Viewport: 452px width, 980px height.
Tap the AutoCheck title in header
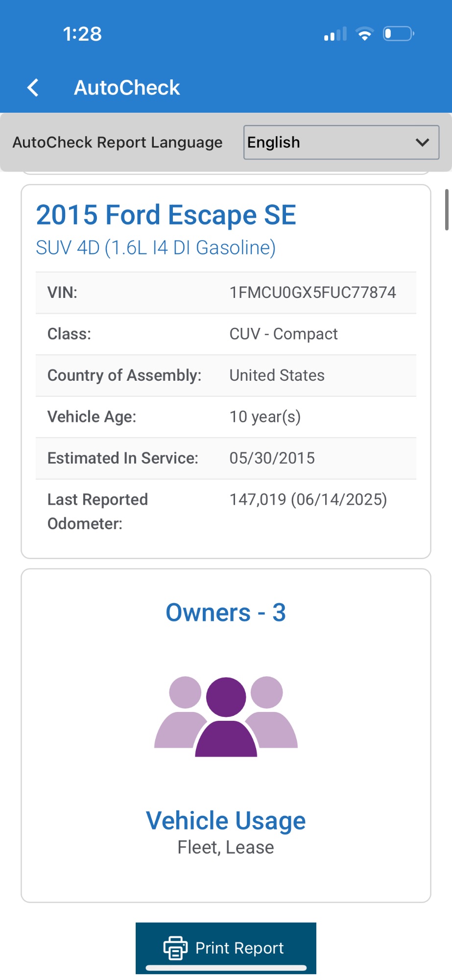[x=127, y=88]
